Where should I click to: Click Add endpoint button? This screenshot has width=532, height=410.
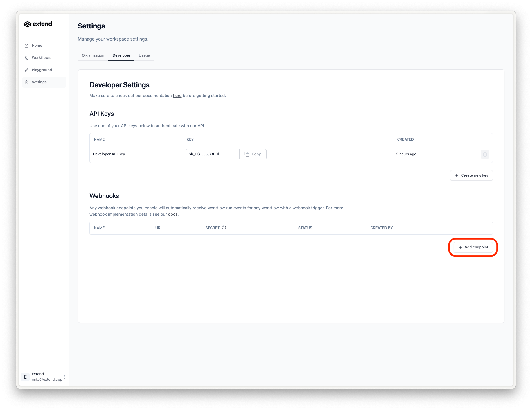[x=473, y=247]
